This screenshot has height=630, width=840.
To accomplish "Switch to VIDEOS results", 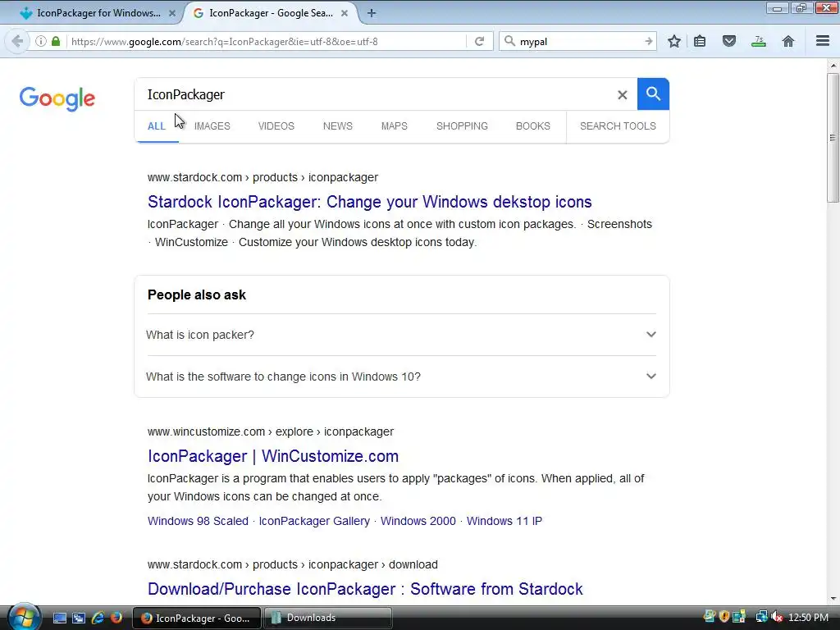I will coord(276,126).
